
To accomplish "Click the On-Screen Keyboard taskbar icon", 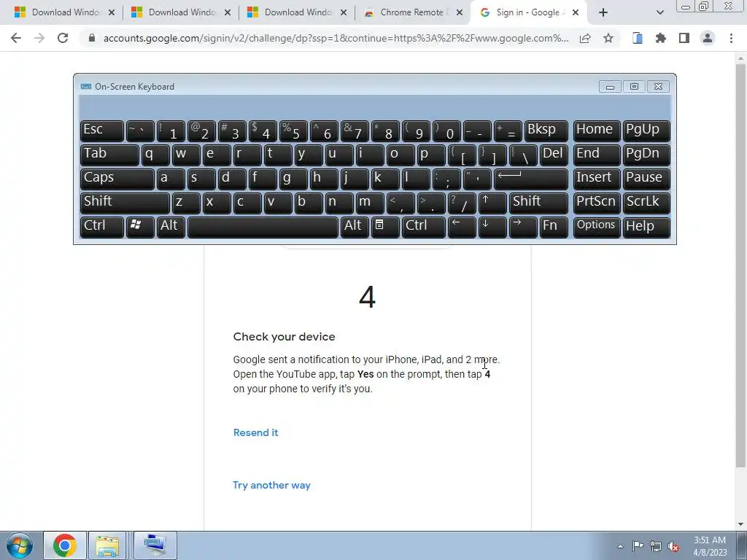I will (155, 545).
